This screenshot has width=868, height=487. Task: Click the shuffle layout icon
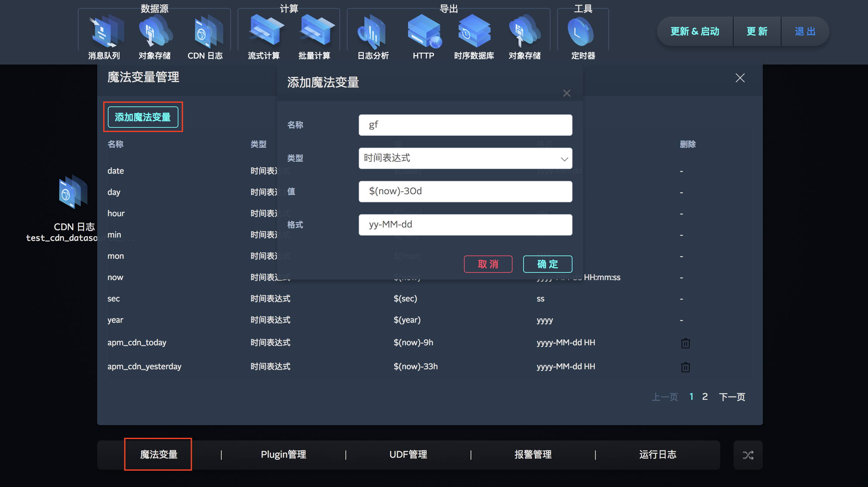click(x=748, y=455)
